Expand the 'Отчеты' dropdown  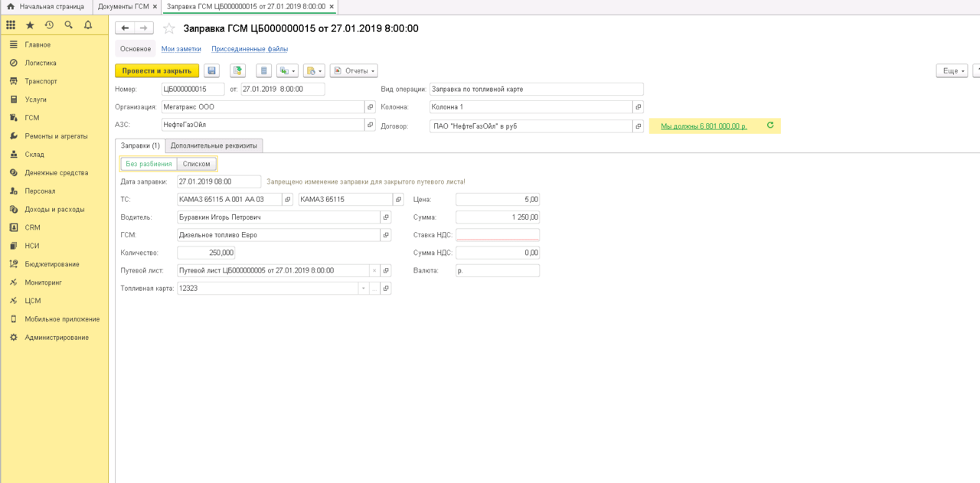(354, 70)
